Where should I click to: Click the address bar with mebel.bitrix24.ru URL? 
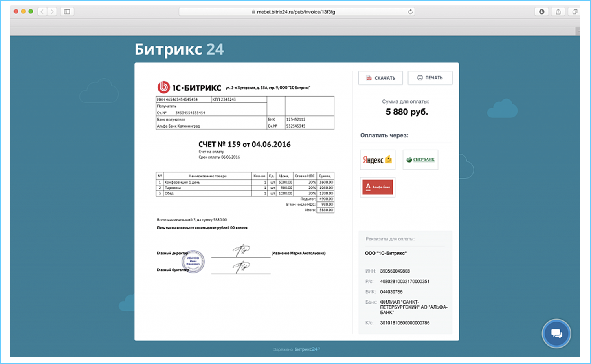pos(297,12)
